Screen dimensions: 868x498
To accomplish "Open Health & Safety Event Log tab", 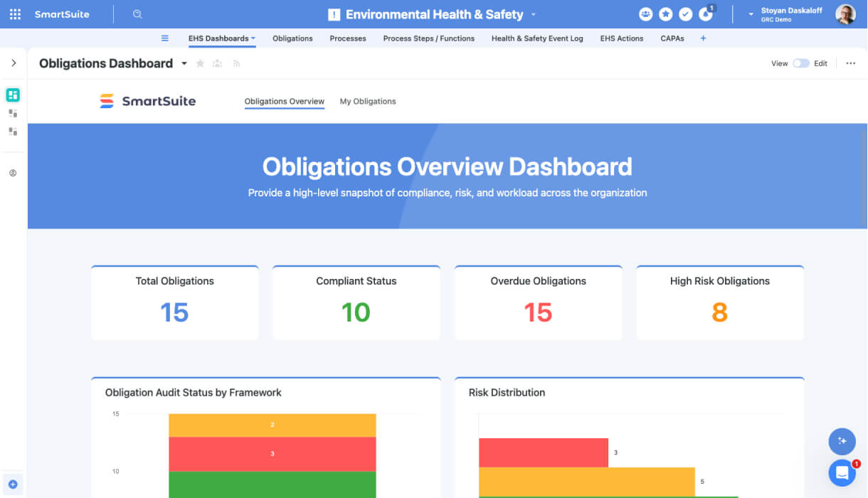I will click(537, 38).
